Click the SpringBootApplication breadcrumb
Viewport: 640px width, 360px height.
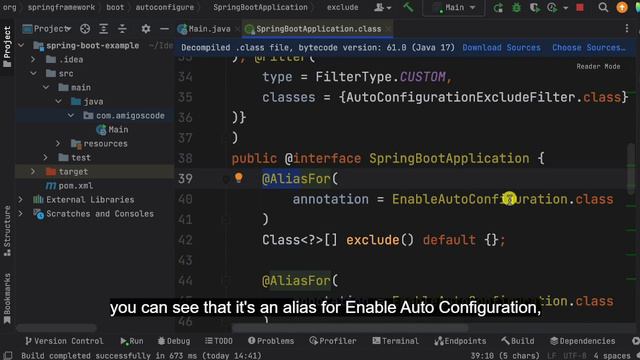pyautogui.click(x=260, y=7)
